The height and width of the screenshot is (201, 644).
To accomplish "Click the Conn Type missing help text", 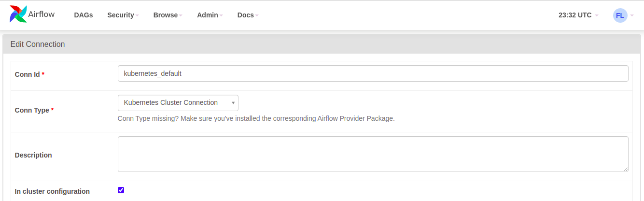I will pos(256,118).
